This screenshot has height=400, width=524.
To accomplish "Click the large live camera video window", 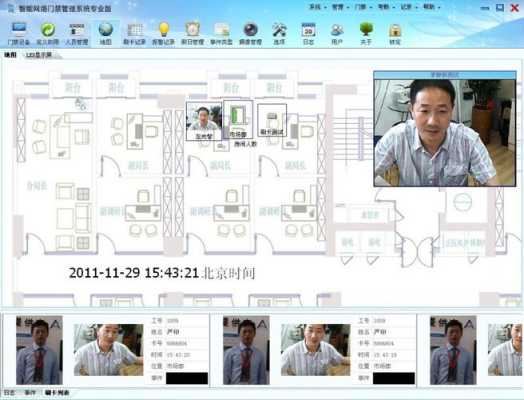I will pos(445,133).
